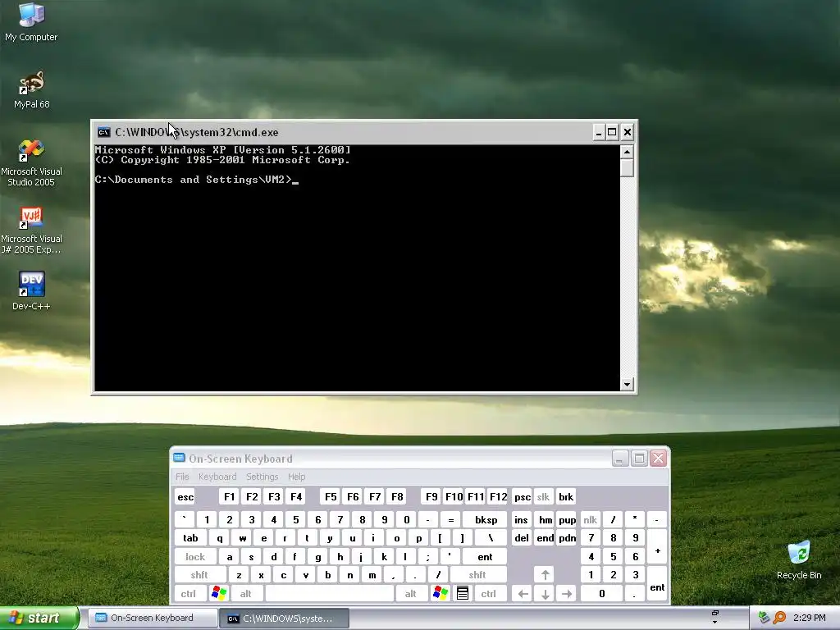Screen dimensions: 840x630
Task: Click left Windows logo key on keyboard
Action: pyautogui.click(x=219, y=594)
